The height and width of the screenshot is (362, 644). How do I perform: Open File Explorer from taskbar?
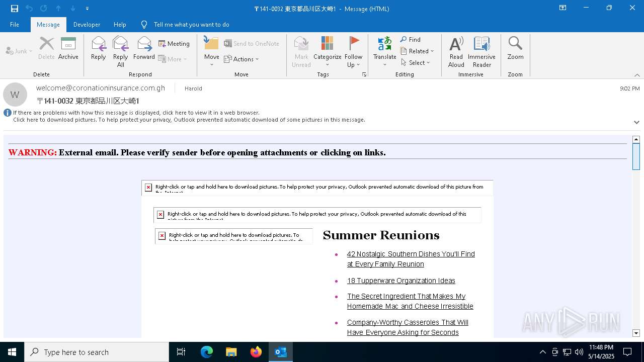click(x=231, y=352)
